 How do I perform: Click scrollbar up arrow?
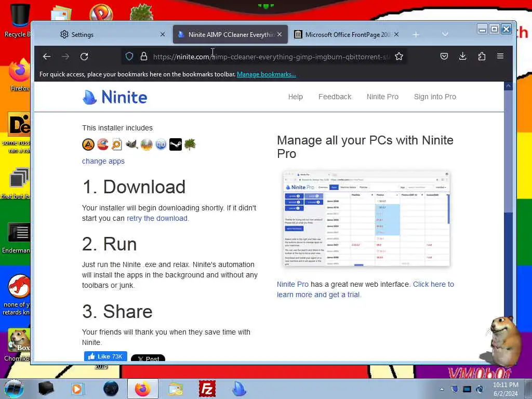508,86
